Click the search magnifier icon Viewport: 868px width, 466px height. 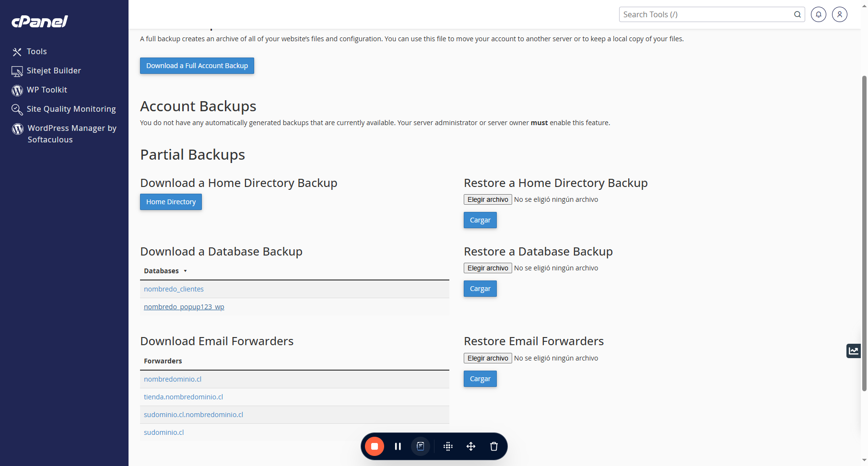pyautogui.click(x=798, y=14)
